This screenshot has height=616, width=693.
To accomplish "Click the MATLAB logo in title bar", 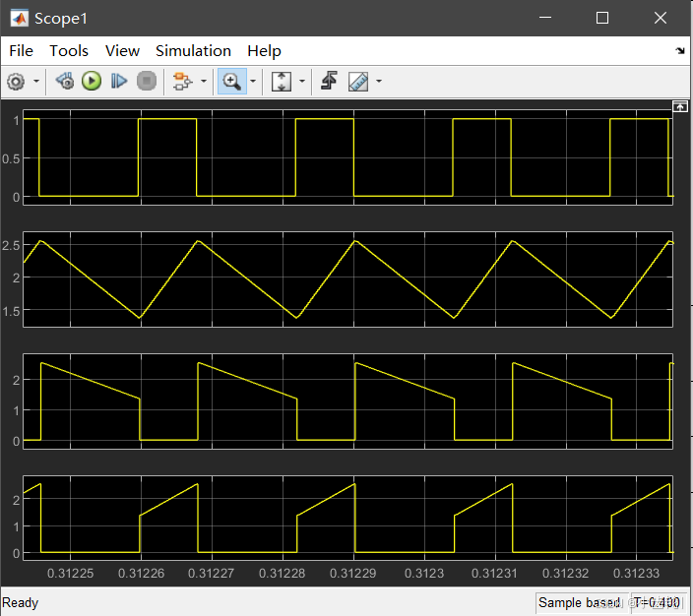I will click(x=20, y=18).
